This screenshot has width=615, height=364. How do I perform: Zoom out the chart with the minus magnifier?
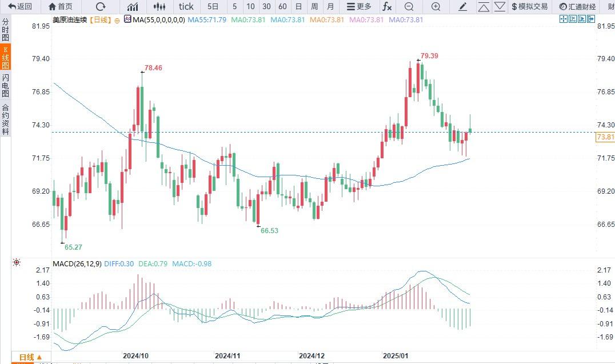(409, 7)
